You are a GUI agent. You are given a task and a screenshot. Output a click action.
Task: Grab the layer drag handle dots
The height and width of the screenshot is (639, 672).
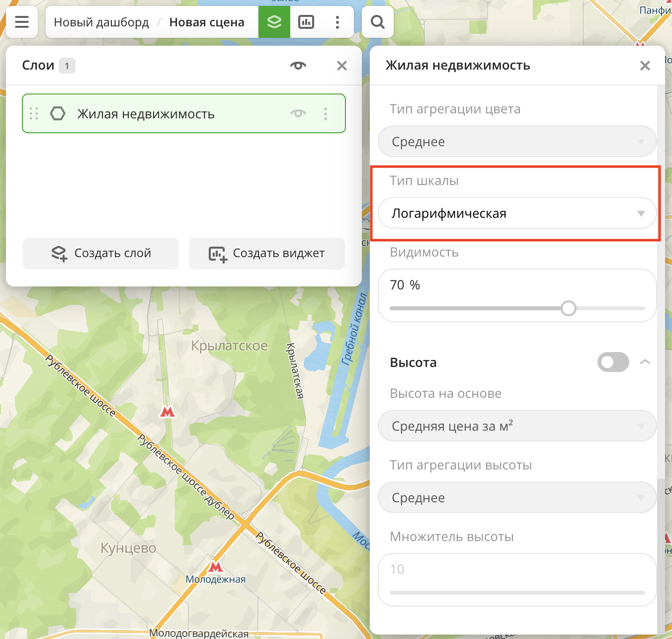(34, 114)
